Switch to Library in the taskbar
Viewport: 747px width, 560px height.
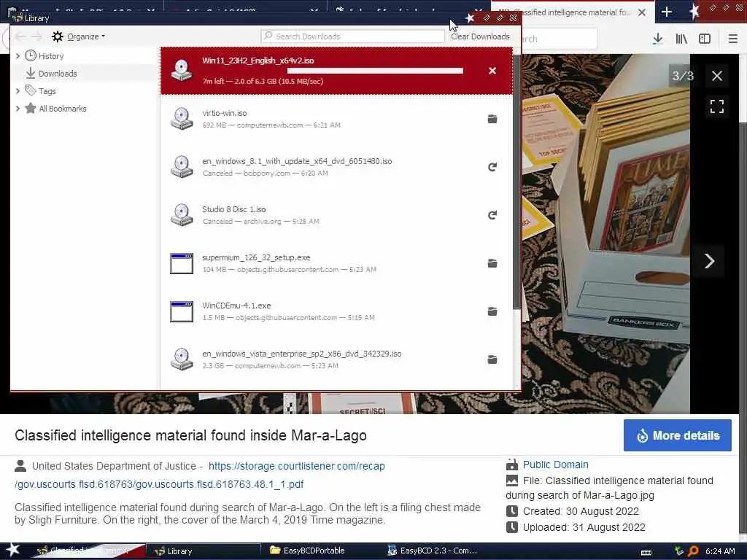point(203,551)
